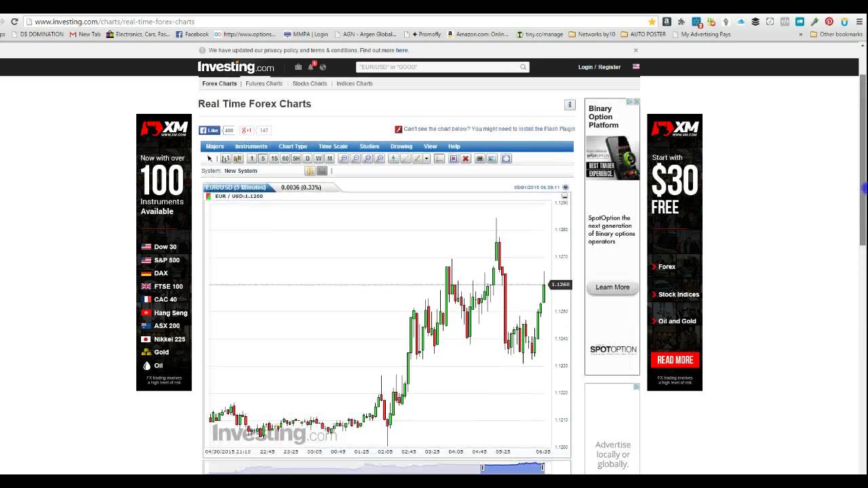The image size is (868, 488).
Task: Open the Pinterest extension icon
Action: pyautogui.click(x=829, y=22)
